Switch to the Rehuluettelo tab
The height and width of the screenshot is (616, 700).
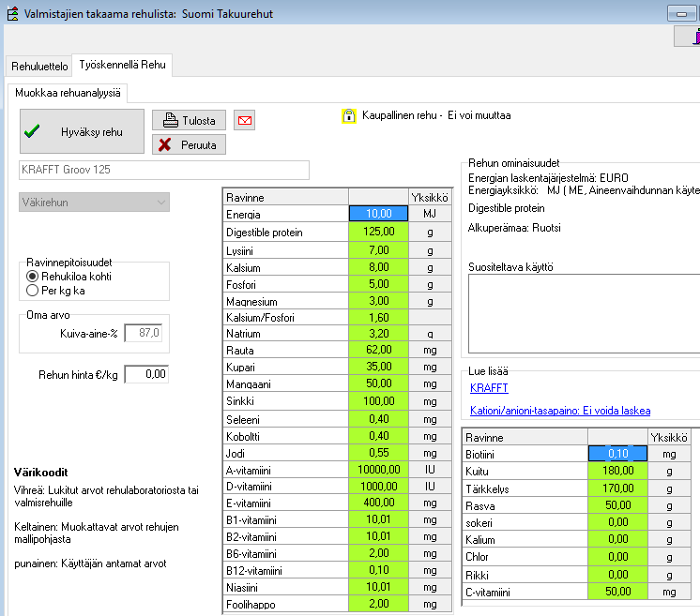point(39,67)
